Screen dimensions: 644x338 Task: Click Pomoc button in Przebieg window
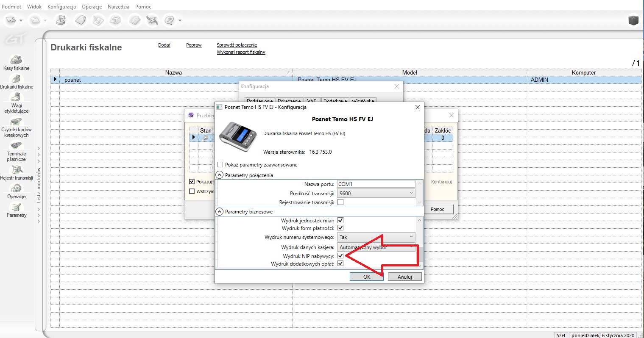pyautogui.click(x=438, y=209)
